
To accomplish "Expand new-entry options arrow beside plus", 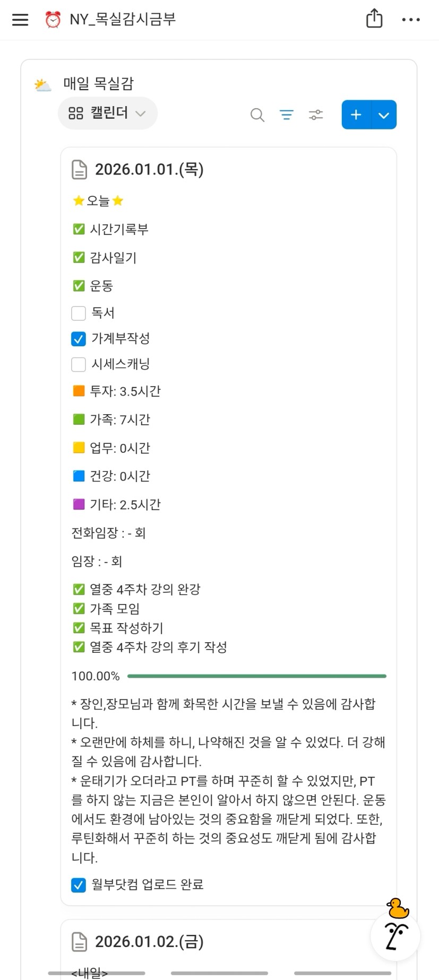I will pyautogui.click(x=384, y=115).
